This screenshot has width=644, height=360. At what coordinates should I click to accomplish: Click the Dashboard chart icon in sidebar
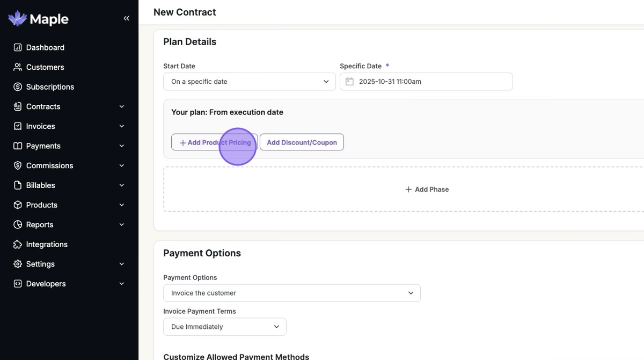[x=18, y=47]
